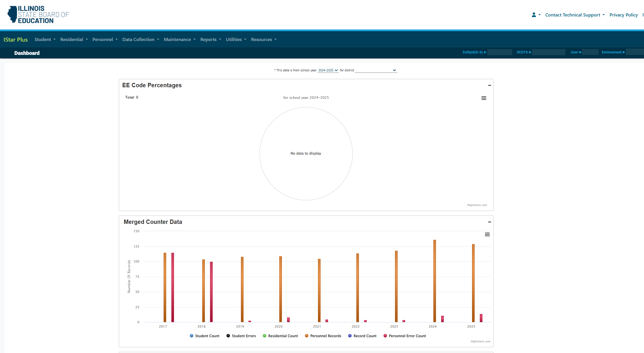Open the Resources menu
Screen dimensions: 644x353
[264, 39]
